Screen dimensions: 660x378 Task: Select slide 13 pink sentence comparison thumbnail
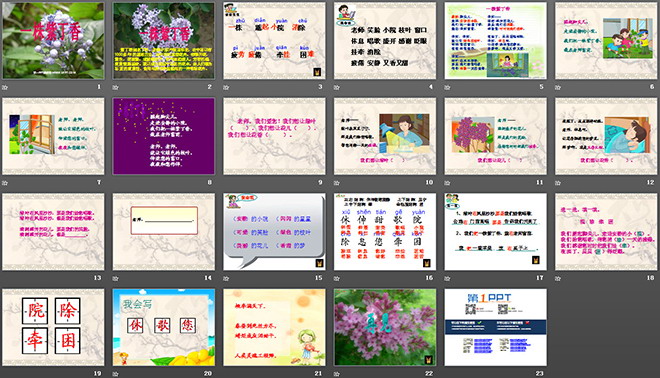[x=53, y=232]
